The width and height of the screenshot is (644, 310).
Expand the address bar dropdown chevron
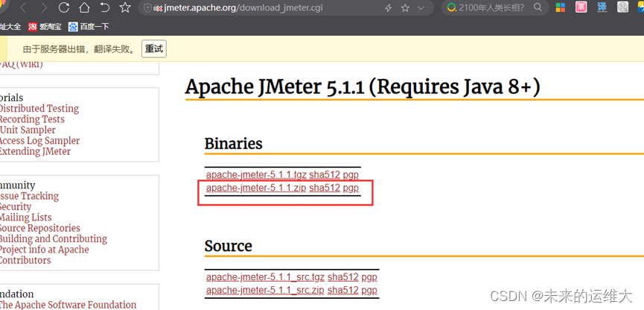421,7
